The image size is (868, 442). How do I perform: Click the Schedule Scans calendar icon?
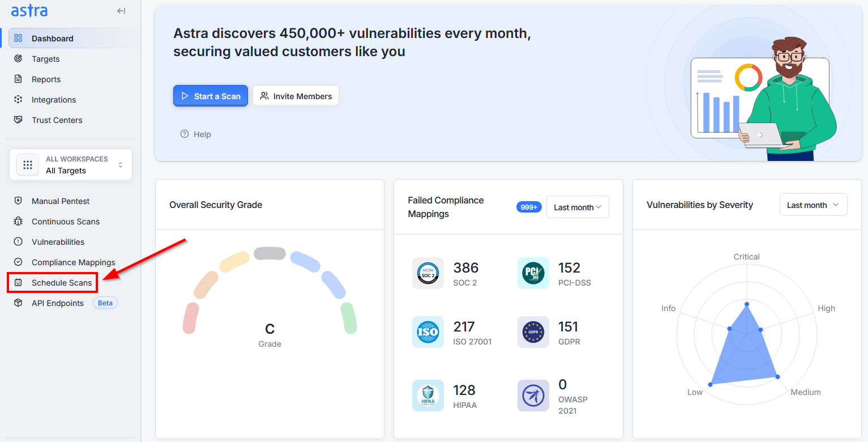[x=18, y=283]
